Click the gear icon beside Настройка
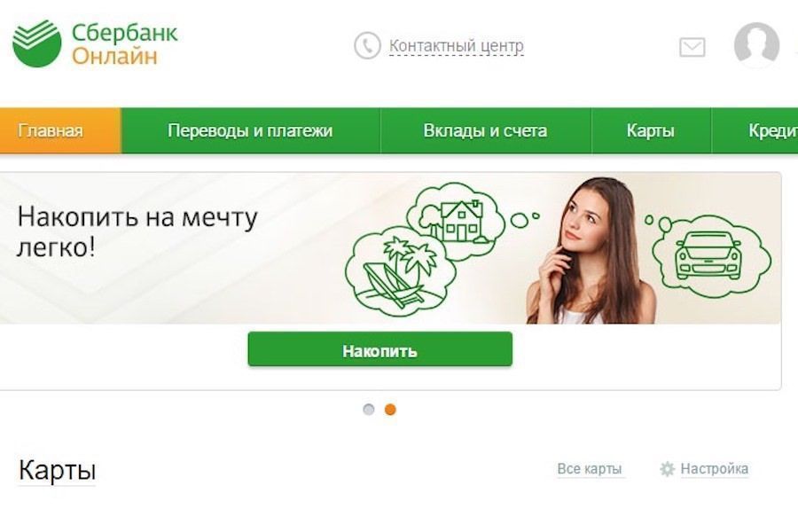 (667, 469)
